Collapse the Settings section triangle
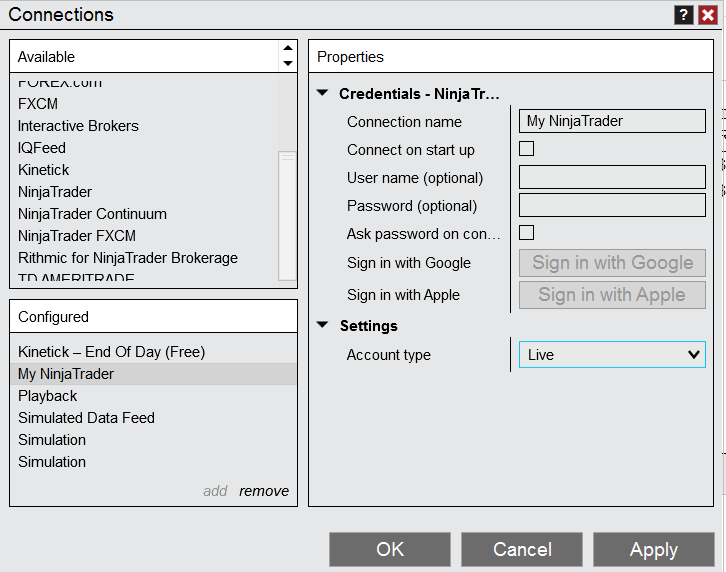This screenshot has width=726, height=572. click(x=323, y=325)
